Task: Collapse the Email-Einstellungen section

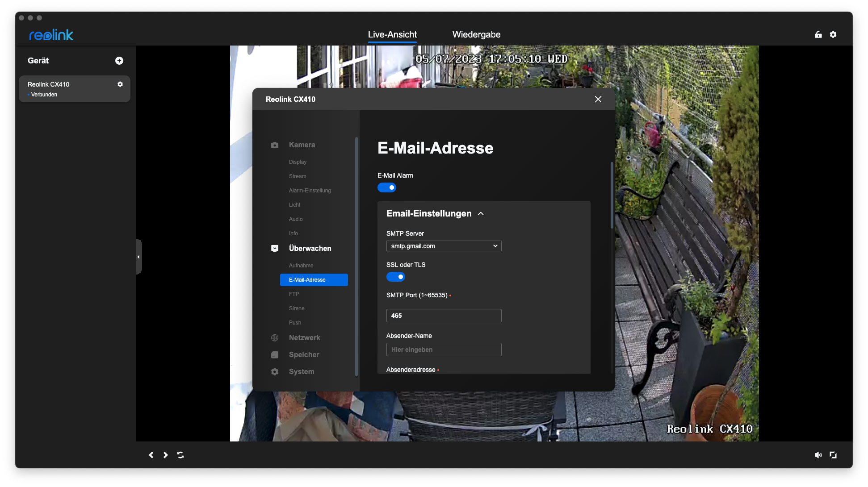Action: click(481, 214)
